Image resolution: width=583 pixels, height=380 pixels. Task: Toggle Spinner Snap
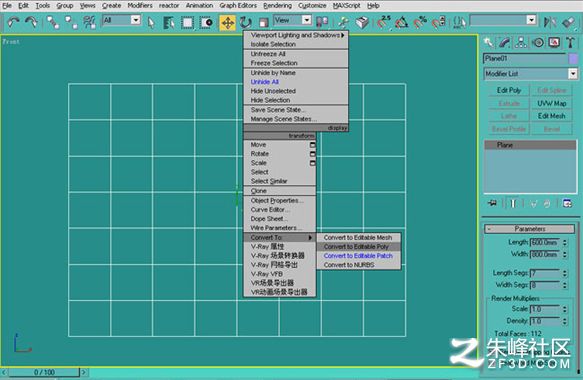pyautogui.click(x=439, y=22)
